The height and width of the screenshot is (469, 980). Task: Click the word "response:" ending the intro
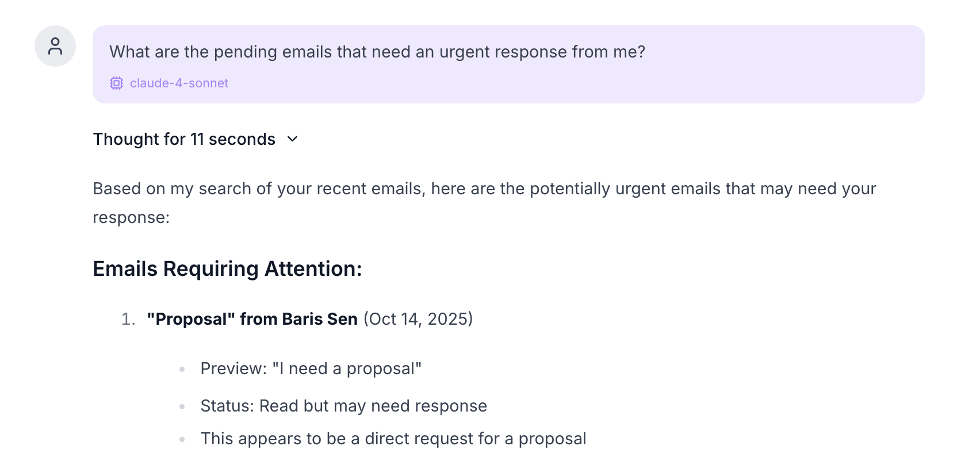(131, 218)
